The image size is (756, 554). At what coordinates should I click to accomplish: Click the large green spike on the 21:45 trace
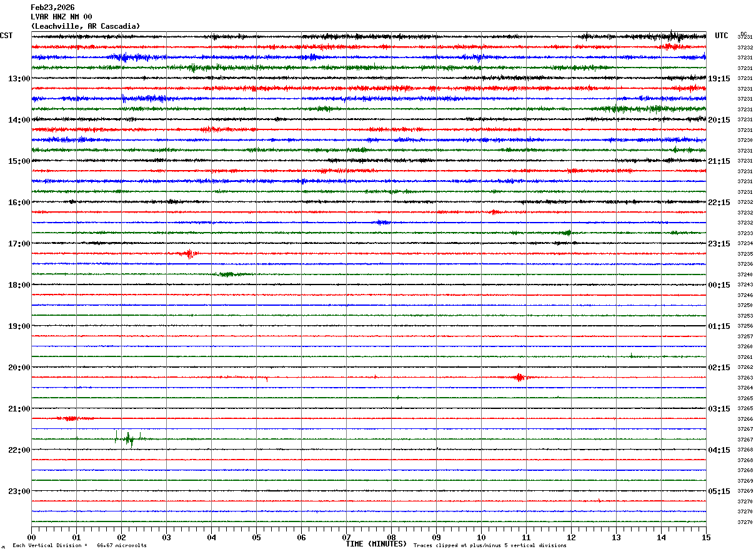coord(128,438)
